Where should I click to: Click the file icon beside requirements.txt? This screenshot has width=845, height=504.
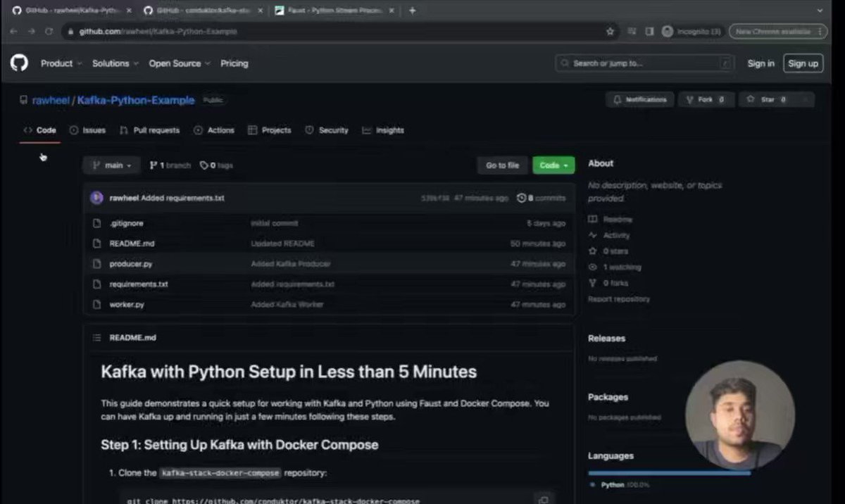pyautogui.click(x=97, y=284)
